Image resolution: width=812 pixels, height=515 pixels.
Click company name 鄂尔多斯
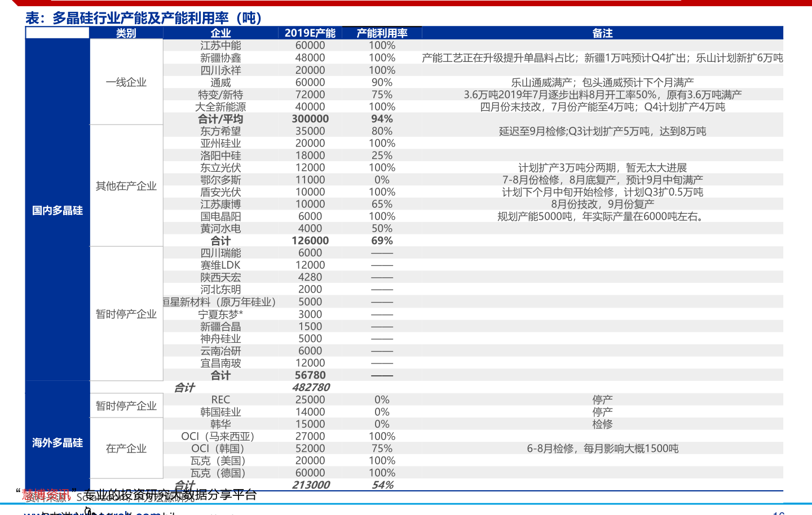point(220,180)
